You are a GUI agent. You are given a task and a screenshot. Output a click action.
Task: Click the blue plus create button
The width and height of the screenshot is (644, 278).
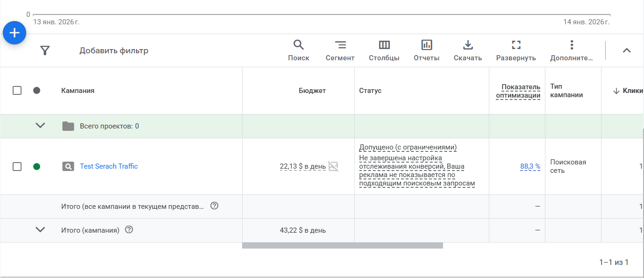tap(14, 33)
